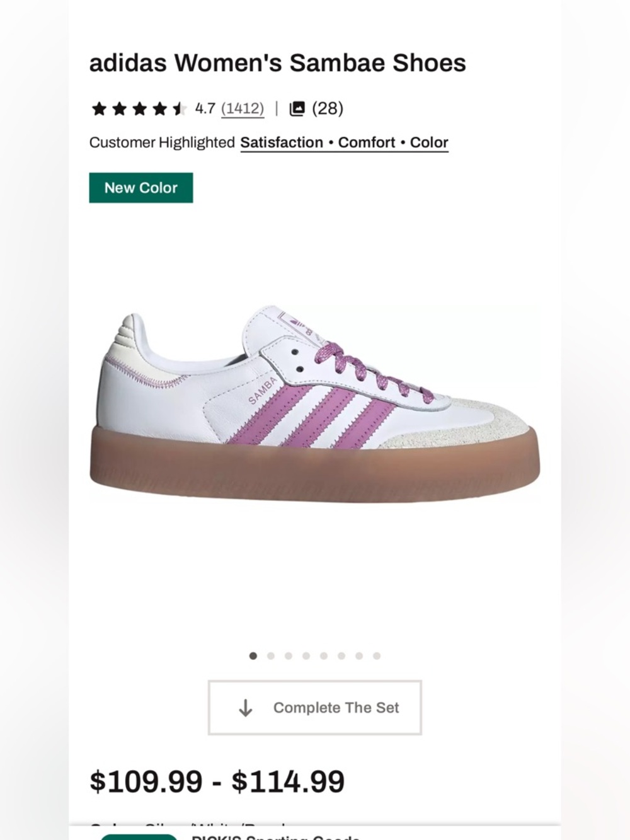Select the third carousel pagination dot
This screenshot has width=630, height=840.
pyautogui.click(x=288, y=655)
